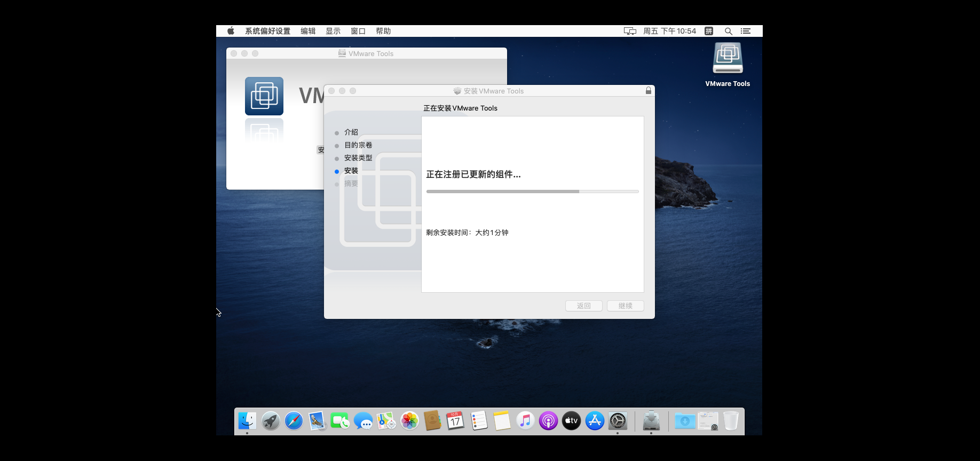Select the 介绍 step in installer sidebar
The image size is (980, 461).
pos(351,132)
